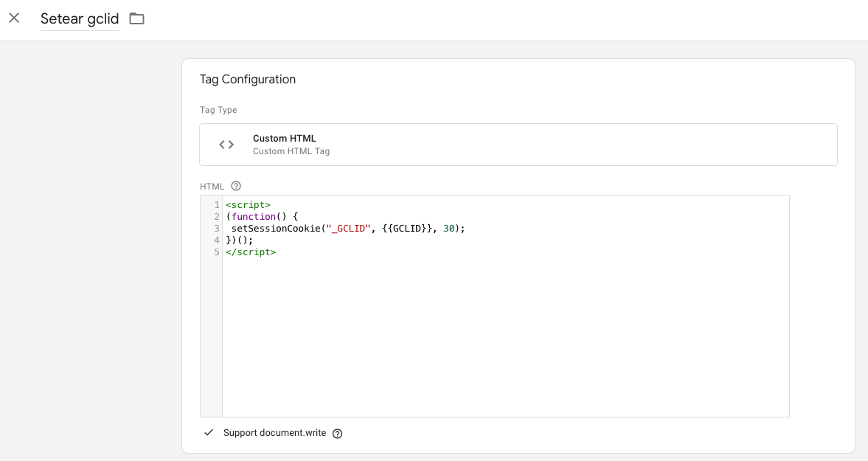Click the 'Tag Type' label
This screenshot has height=461, width=868.
point(218,110)
